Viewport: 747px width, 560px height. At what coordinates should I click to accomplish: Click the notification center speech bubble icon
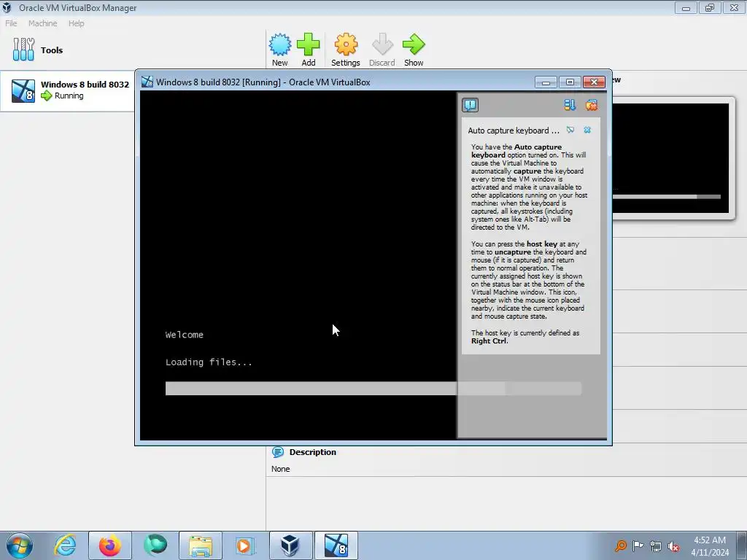click(x=471, y=105)
